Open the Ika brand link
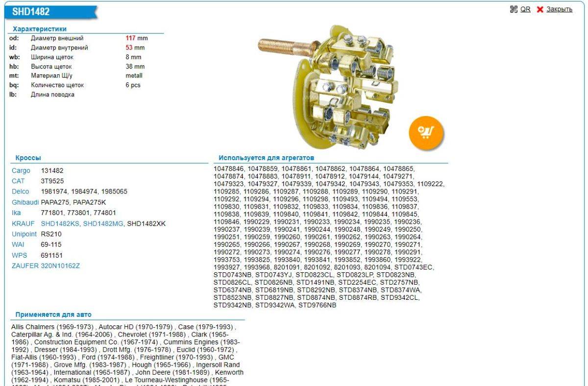Screen dimensions: 588x386 [x=16, y=213]
